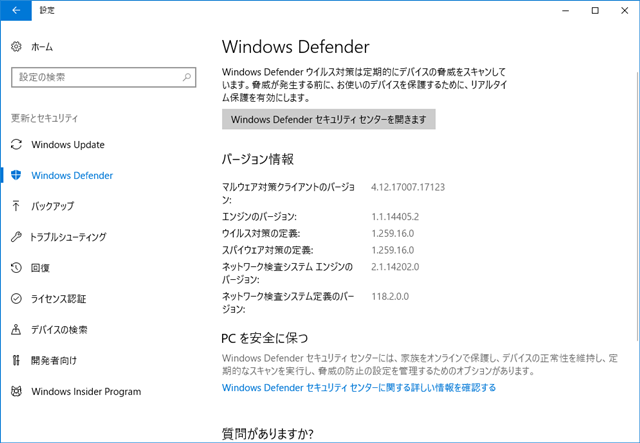Screen dimensions: 640x443
Task: Click the 更新とセキュリティ category label
Action: pyautogui.click(x=44, y=118)
